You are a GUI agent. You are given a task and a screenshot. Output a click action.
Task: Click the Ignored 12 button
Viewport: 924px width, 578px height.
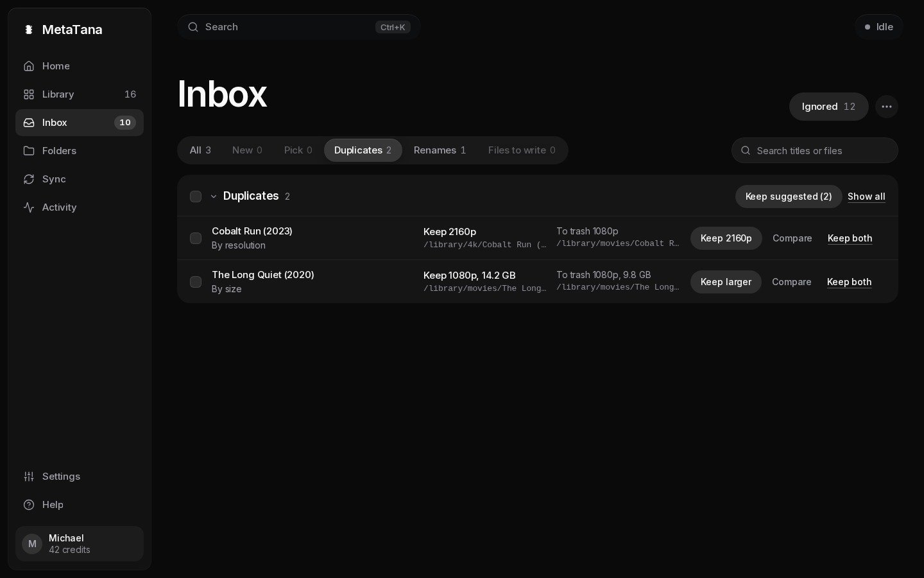click(829, 107)
